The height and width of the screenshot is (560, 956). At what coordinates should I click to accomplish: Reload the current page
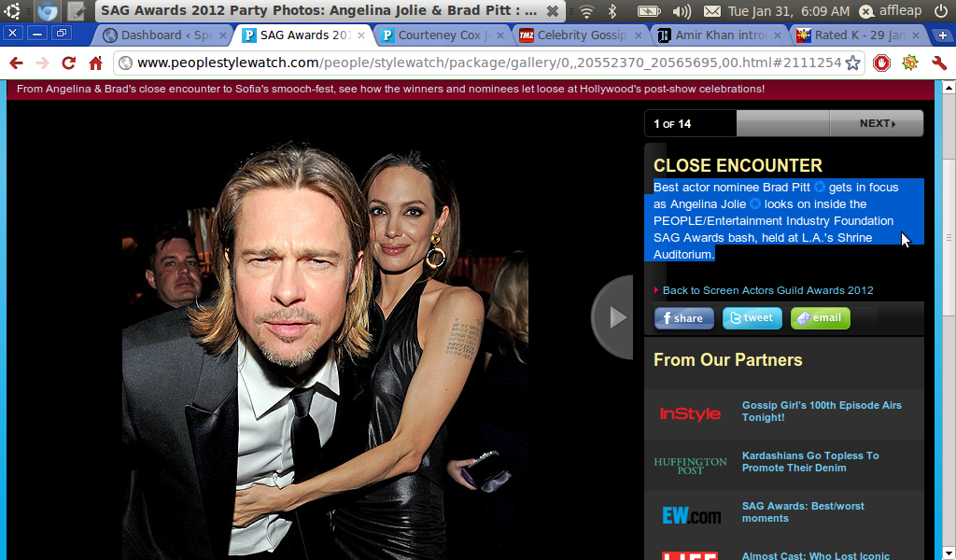[x=69, y=63]
